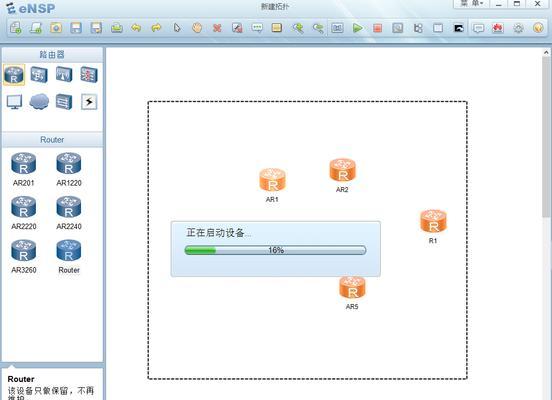Click the Text annotation bubble icon
This screenshot has width=552, height=400.
257,28
